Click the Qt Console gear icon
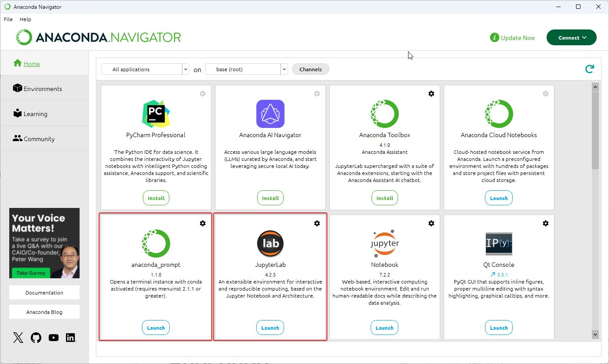The image size is (609, 364). (546, 223)
